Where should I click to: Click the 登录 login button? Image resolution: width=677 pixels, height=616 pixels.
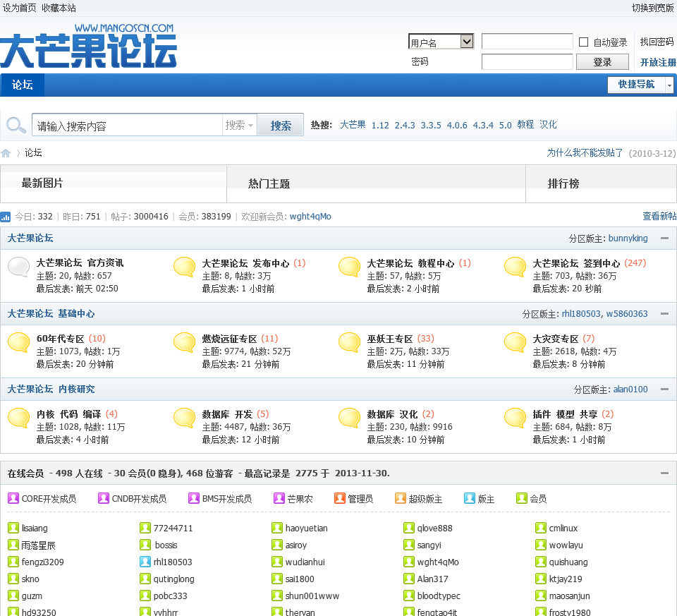click(x=603, y=62)
